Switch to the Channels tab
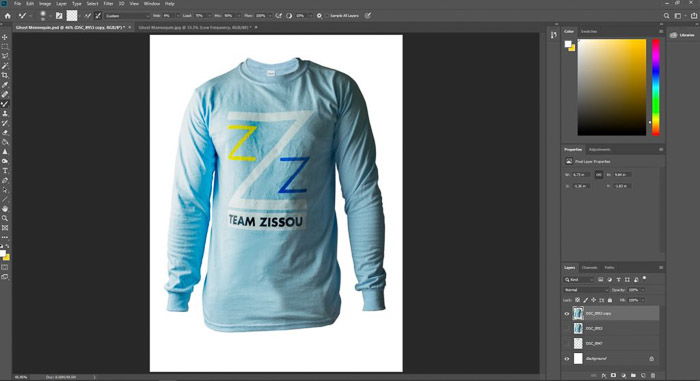This screenshot has height=381, width=700. (589, 268)
